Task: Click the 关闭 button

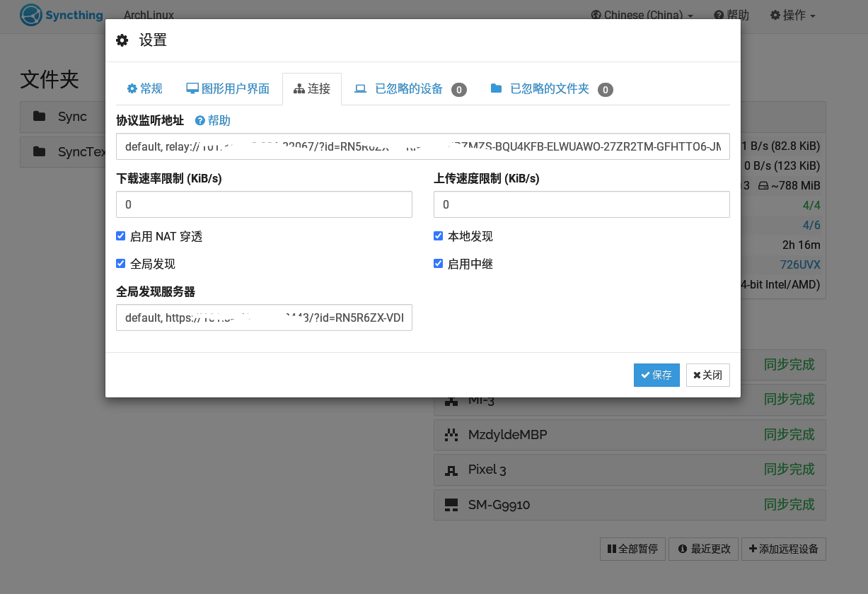Action: pyautogui.click(x=707, y=375)
